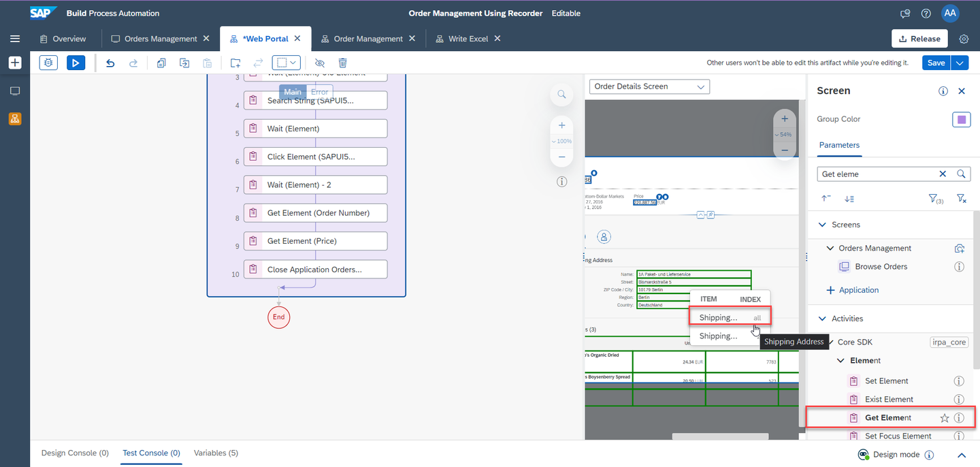This screenshot has width=980, height=467.
Task: Pick the purple Group Color swatch
Action: 961,119
